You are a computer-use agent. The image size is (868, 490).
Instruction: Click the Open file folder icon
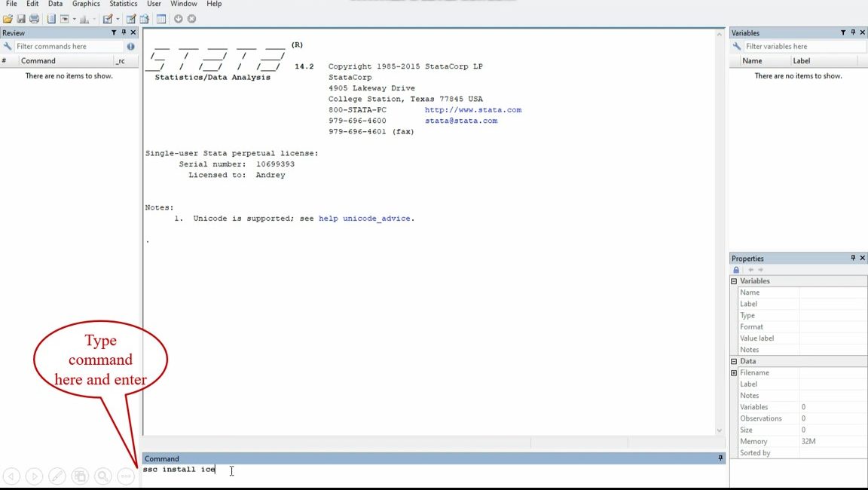(8, 19)
